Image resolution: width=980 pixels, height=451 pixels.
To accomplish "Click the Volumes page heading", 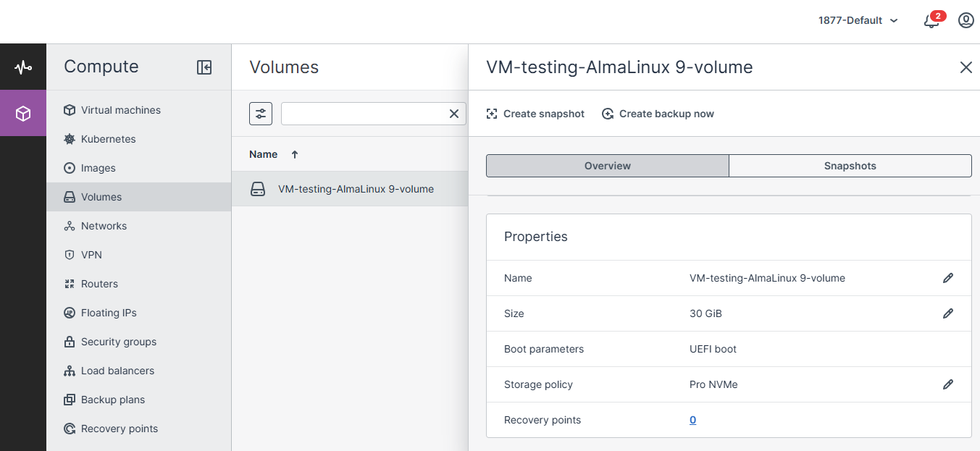I will pos(284,67).
